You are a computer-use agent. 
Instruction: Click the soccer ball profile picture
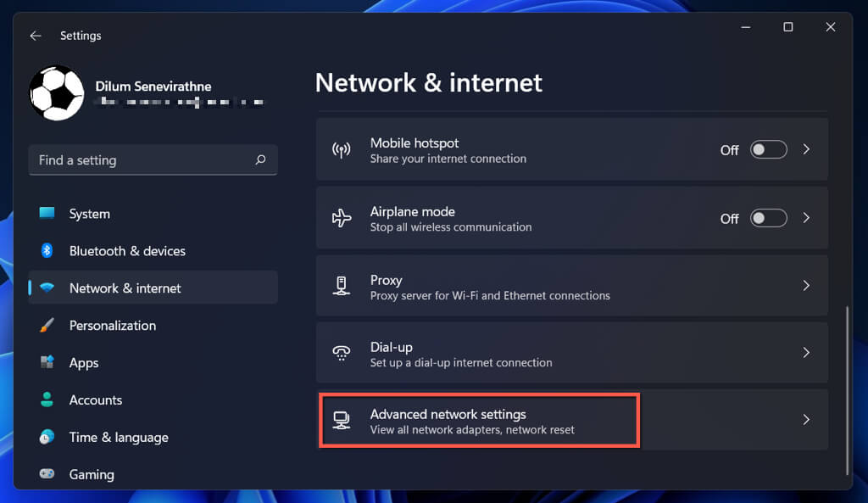[x=57, y=93]
